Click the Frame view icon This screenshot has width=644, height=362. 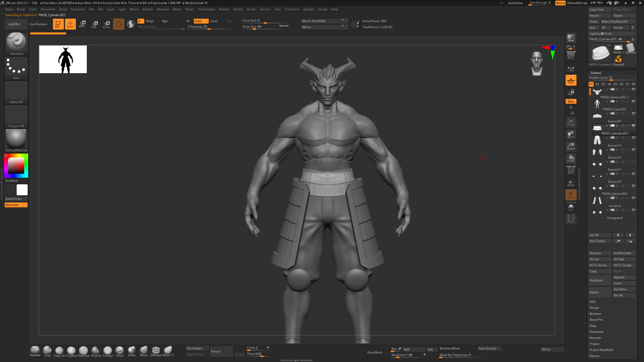[571, 122]
